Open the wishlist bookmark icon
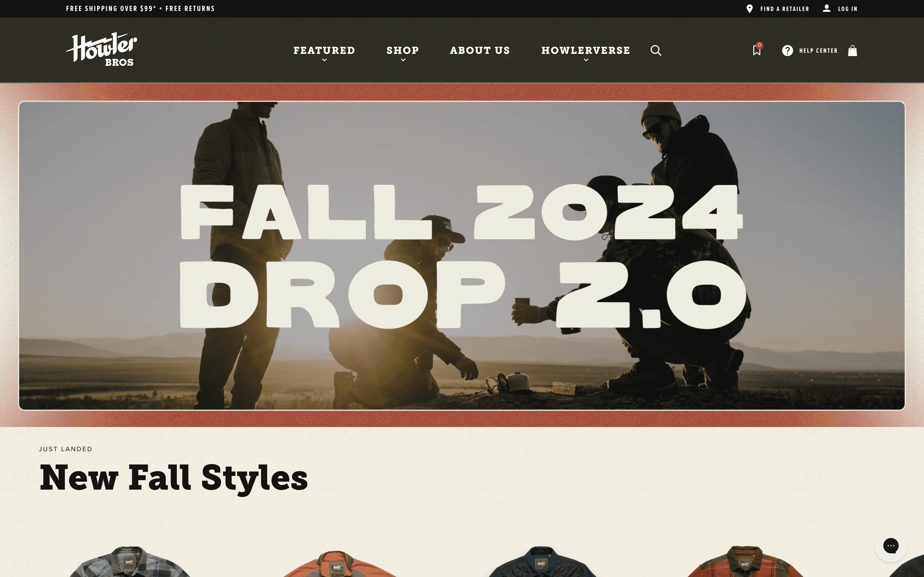Image resolution: width=924 pixels, height=577 pixels. [756, 50]
